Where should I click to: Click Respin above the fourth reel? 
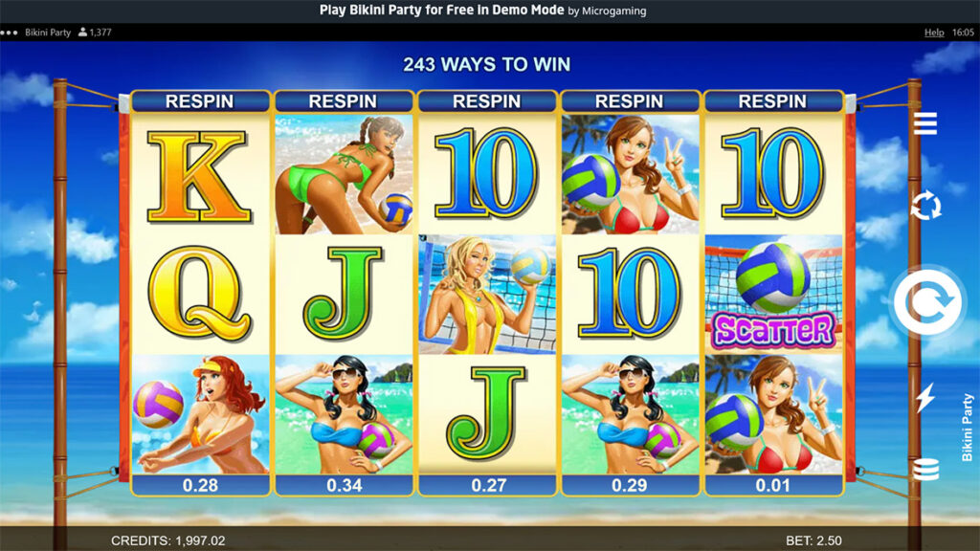(630, 101)
